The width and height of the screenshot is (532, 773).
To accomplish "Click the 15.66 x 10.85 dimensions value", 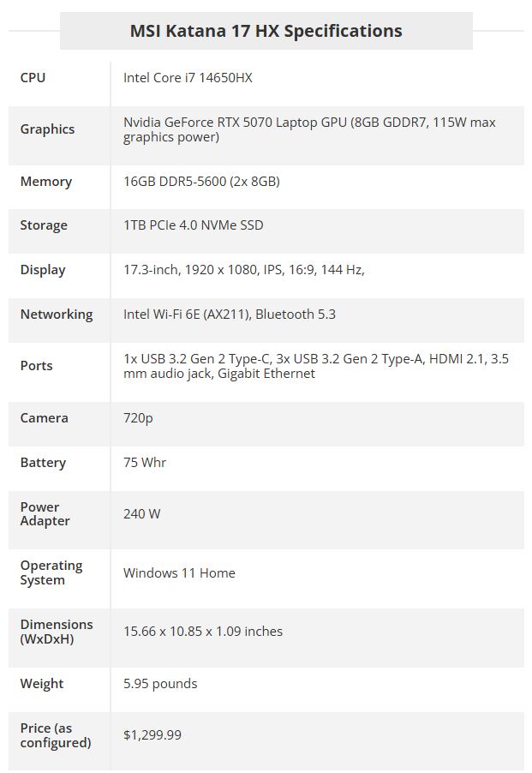I will click(x=203, y=632).
